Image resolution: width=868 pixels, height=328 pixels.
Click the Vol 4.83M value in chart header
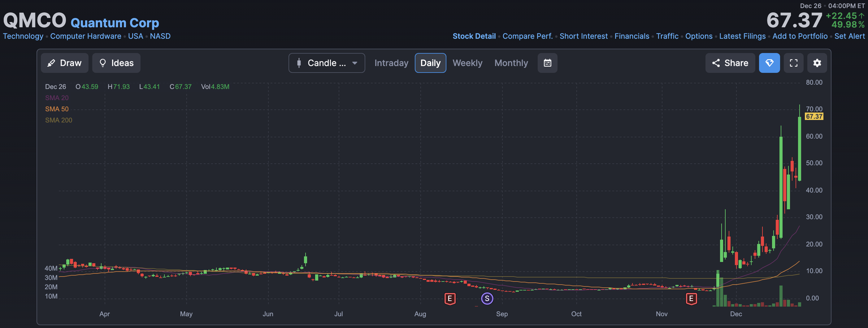tap(215, 87)
